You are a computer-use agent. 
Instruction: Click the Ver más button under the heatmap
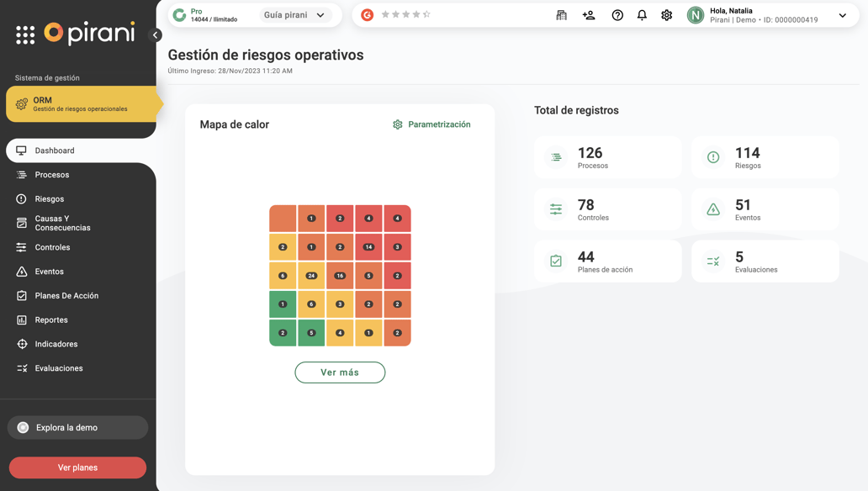click(x=340, y=372)
